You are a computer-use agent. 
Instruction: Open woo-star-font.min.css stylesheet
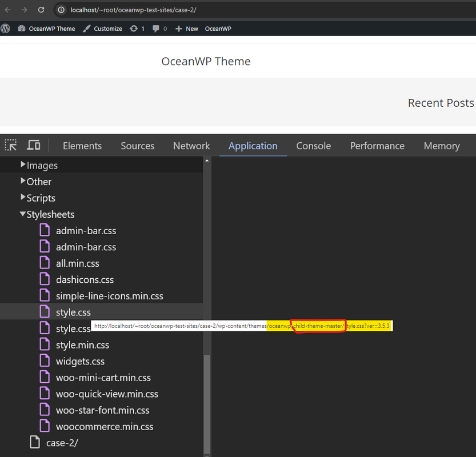point(103,411)
